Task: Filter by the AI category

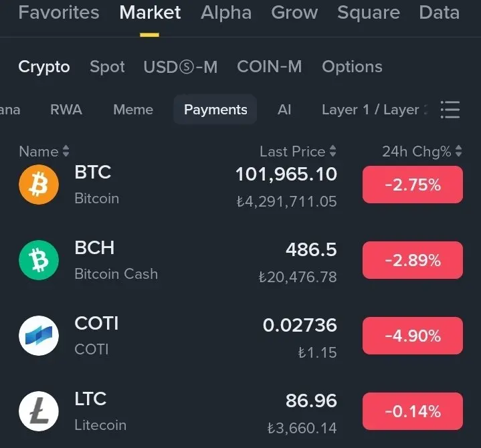Action: tap(284, 110)
